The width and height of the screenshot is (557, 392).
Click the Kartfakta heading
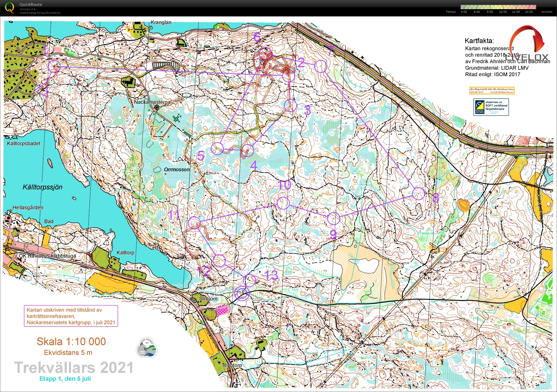(x=479, y=41)
